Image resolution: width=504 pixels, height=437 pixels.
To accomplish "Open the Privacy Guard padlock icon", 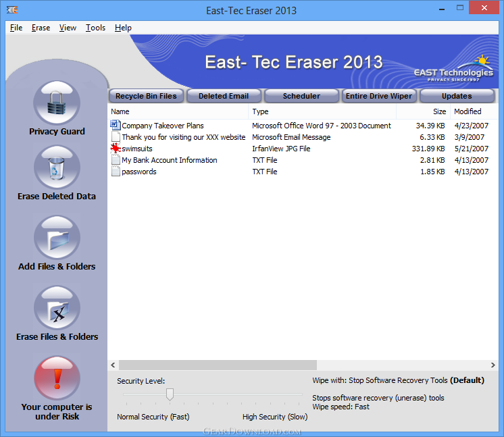I will [x=57, y=103].
